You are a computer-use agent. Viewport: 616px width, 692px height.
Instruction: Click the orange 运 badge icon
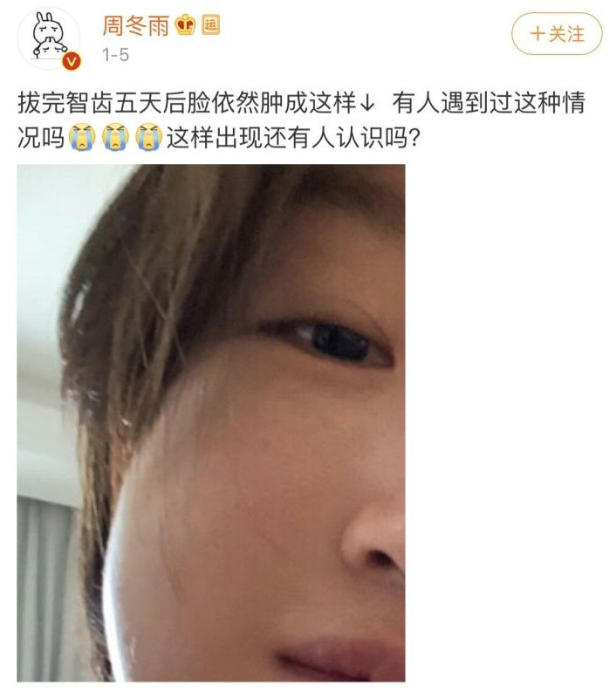pyautogui.click(x=211, y=25)
